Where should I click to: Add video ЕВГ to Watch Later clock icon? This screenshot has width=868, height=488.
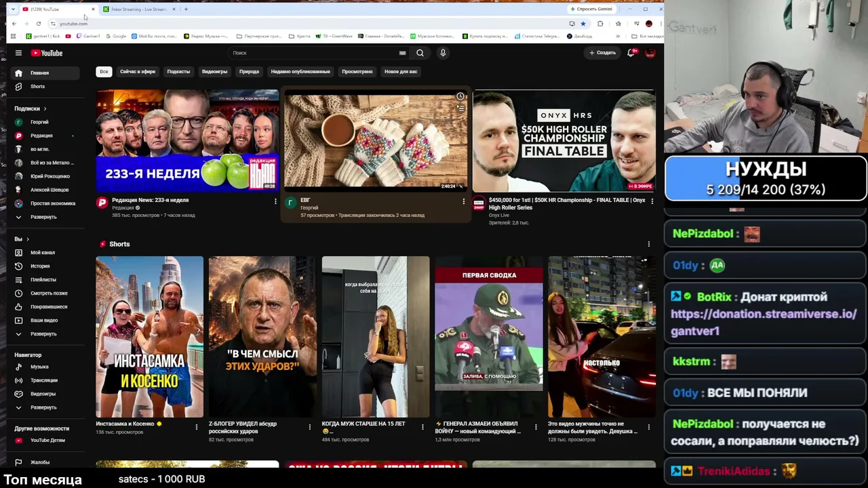point(460,96)
